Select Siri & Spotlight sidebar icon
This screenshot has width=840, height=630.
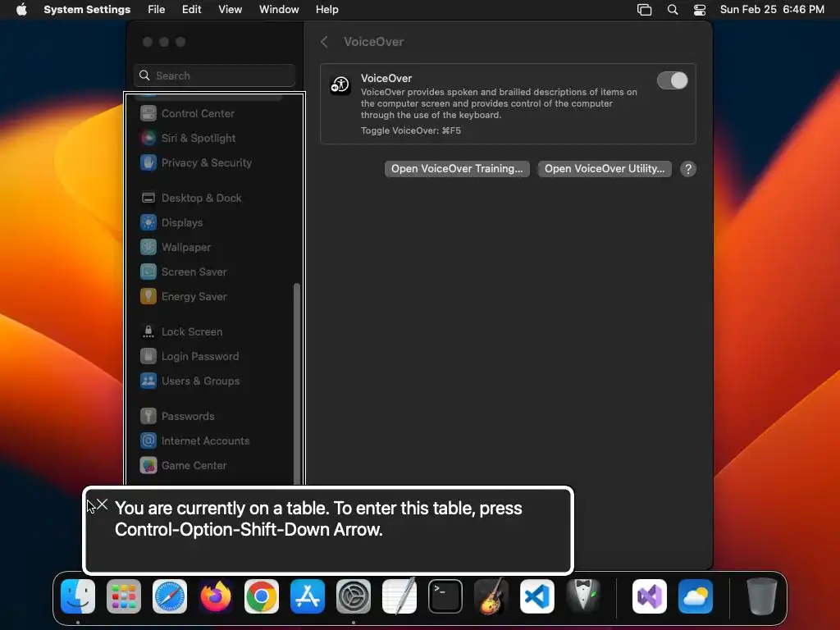[x=148, y=138]
